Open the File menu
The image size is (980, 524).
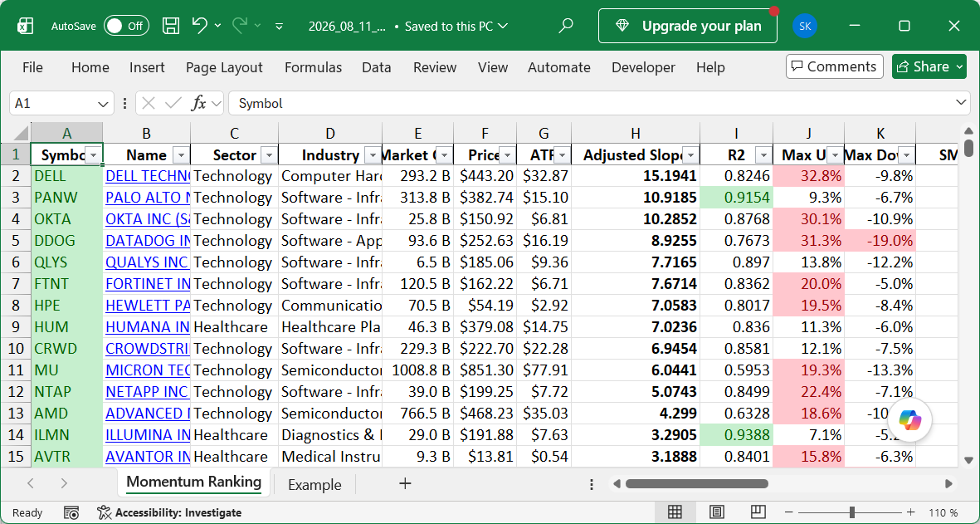click(32, 67)
